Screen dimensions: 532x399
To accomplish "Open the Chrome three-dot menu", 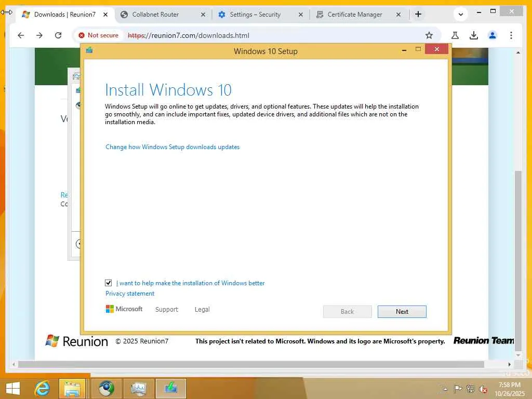I will (x=511, y=35).
